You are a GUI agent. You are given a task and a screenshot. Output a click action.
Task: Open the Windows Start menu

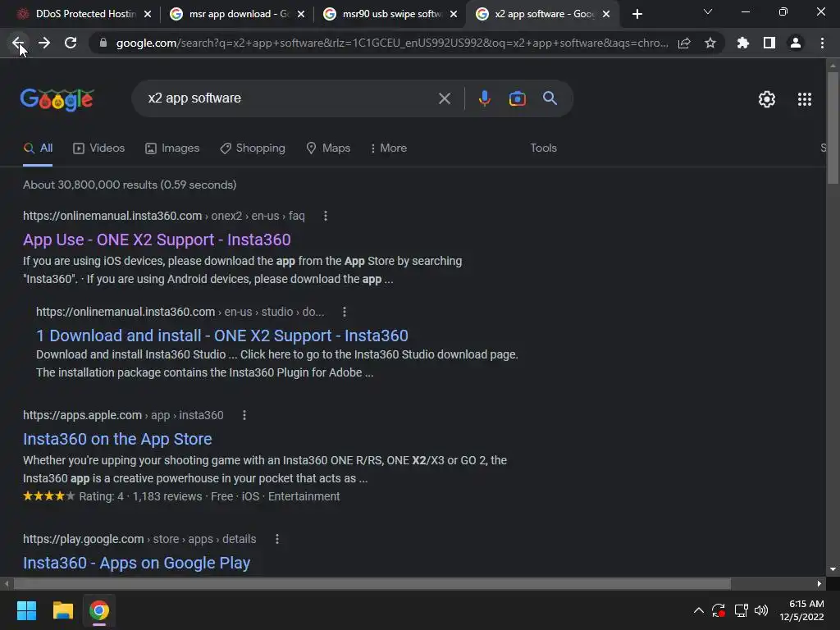coord(26,610)
